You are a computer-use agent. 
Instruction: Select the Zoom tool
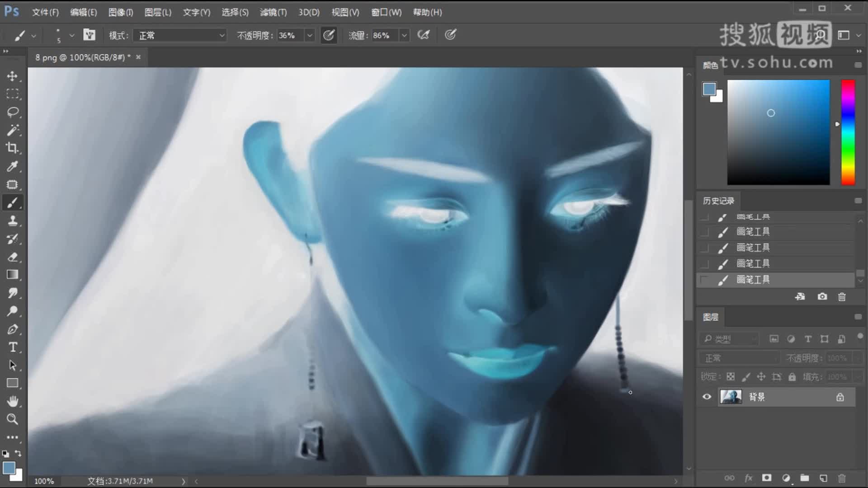click(13, 419)
